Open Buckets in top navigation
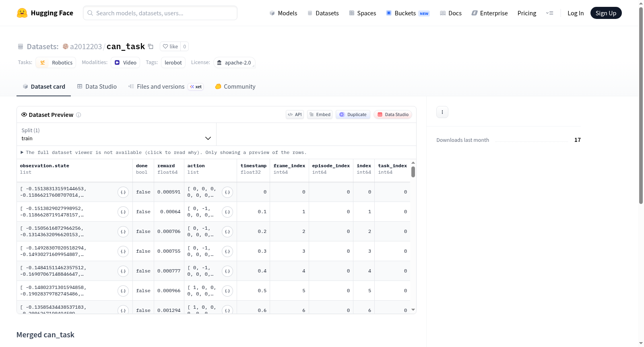 tap(408, 13)
